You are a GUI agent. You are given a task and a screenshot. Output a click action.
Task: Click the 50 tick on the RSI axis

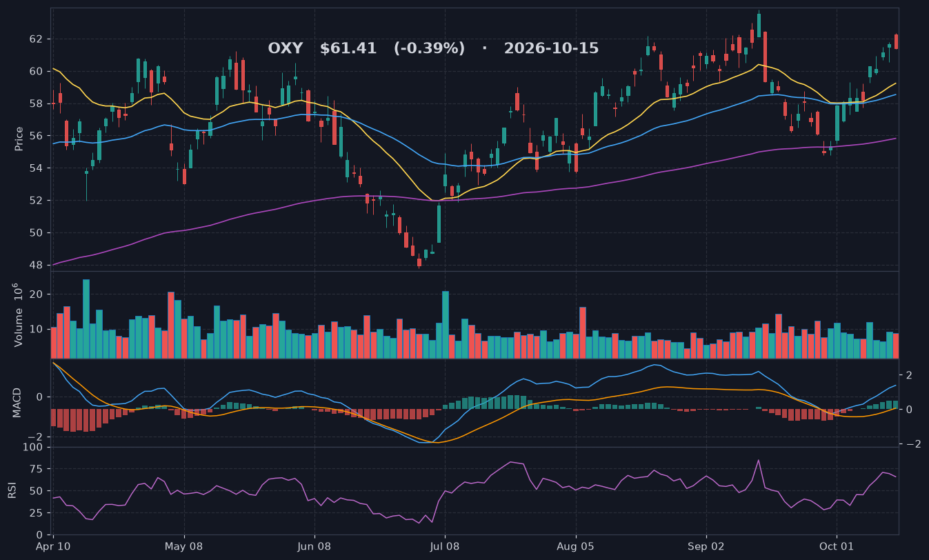click(35, 491)
